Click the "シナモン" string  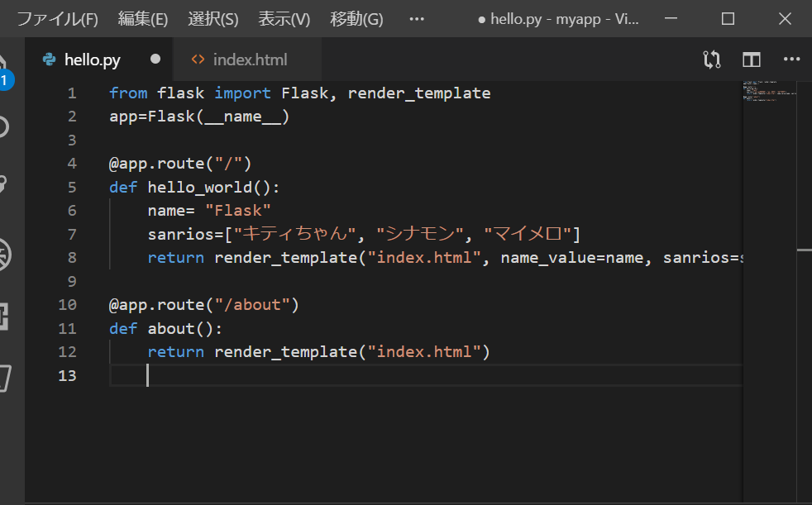click(x=420, y=234)
